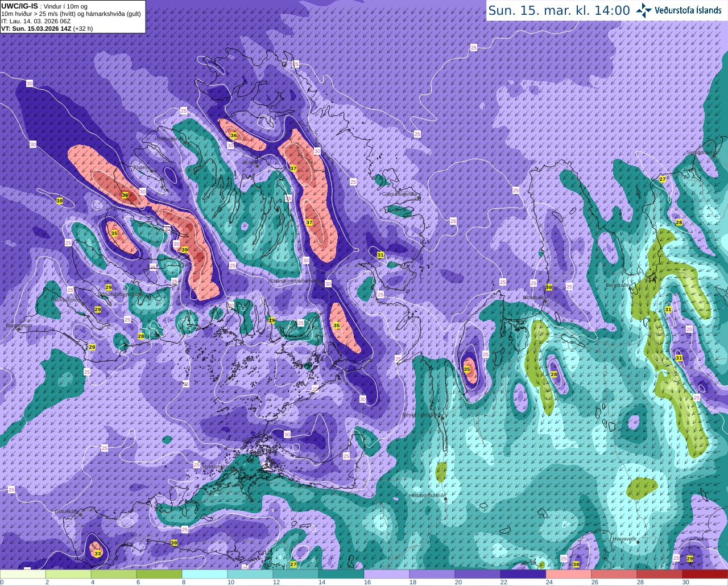Screen dimensions: 728x586
Task: Click the yellow gust label 39
Action: (184, 250)
